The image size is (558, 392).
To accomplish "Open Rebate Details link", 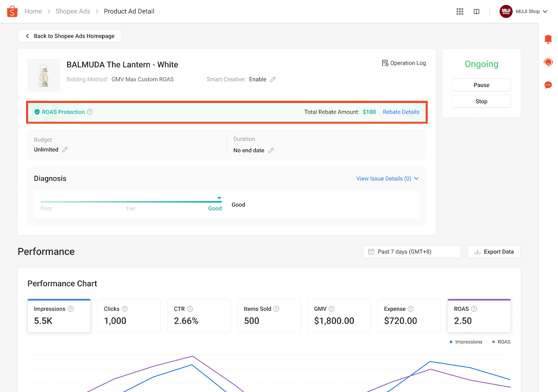I will [x=401, y=112].
